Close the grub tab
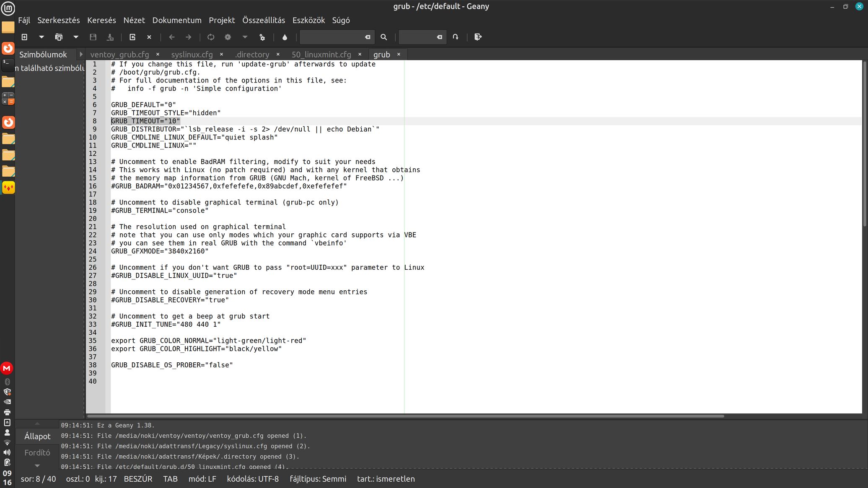868x488 pixels. pos(399,54)
